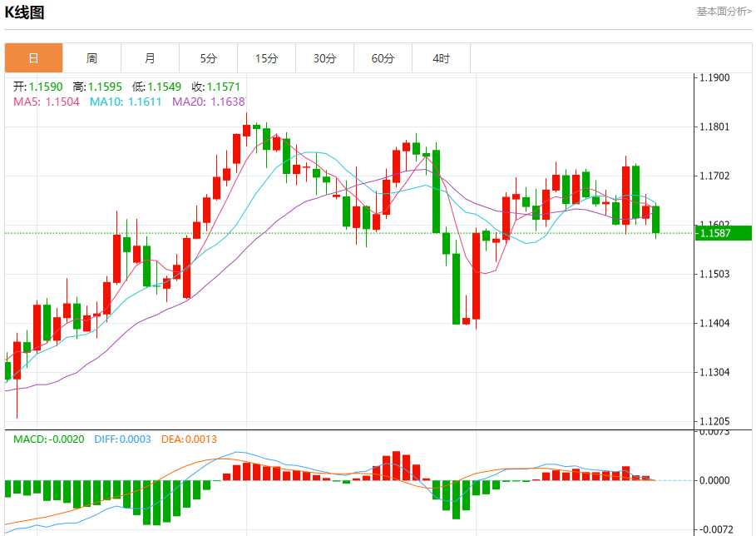Viewport: 756px width, 536px height.
Task: Click the MACD:-0.0020 indicator label
Action: point(49,439)
